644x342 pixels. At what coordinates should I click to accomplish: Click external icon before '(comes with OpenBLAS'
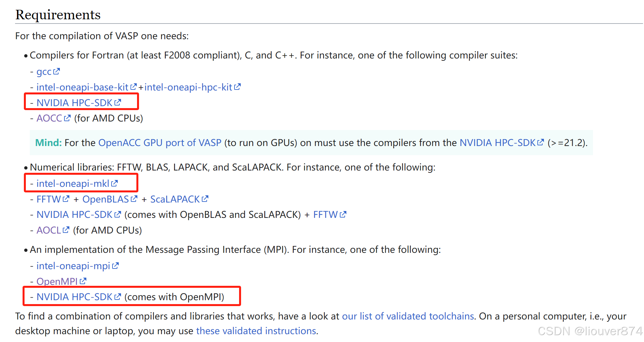pos(118,214)
